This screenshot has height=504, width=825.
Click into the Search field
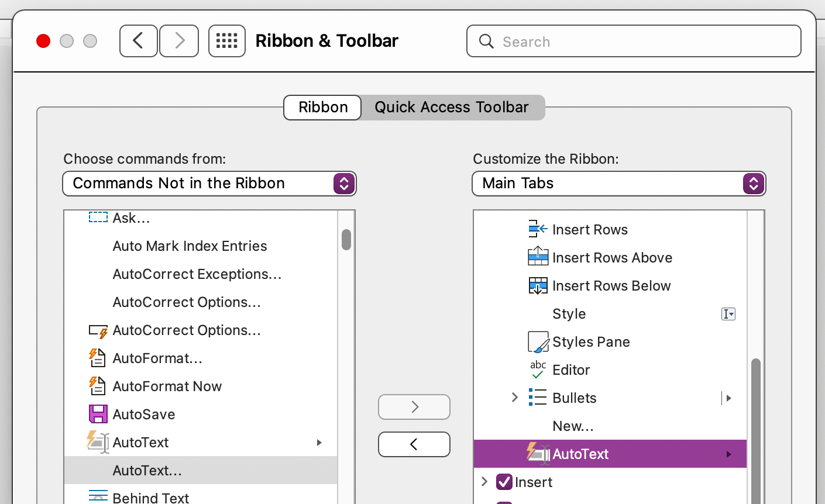click(634, 41)
